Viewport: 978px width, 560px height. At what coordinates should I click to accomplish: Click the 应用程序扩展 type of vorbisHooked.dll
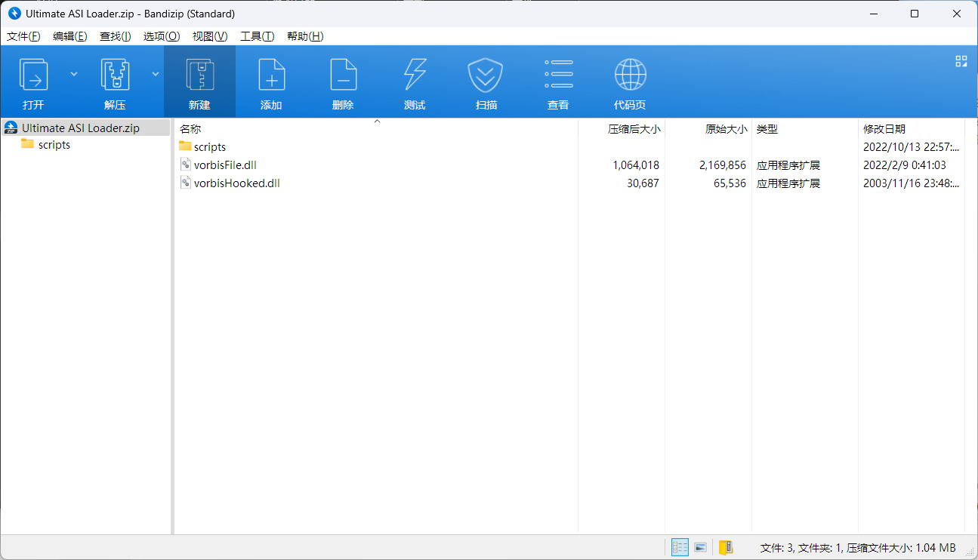tap(788, 183)
